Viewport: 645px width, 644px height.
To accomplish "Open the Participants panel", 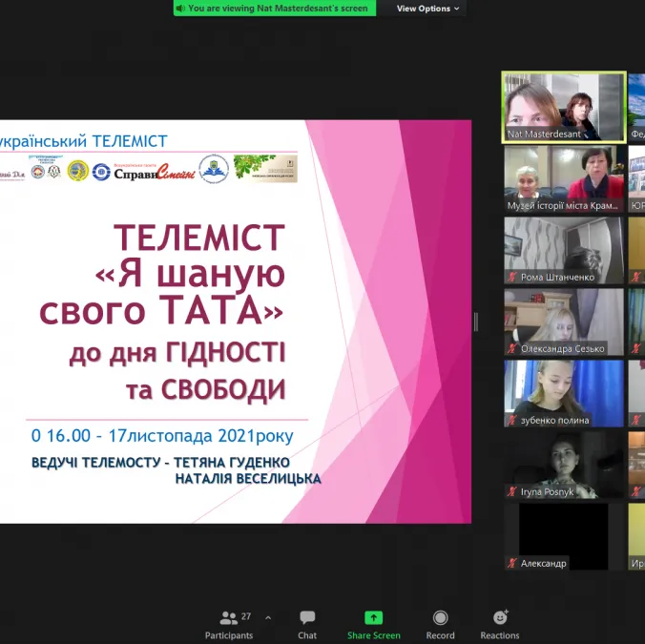I will coord(229,625).
